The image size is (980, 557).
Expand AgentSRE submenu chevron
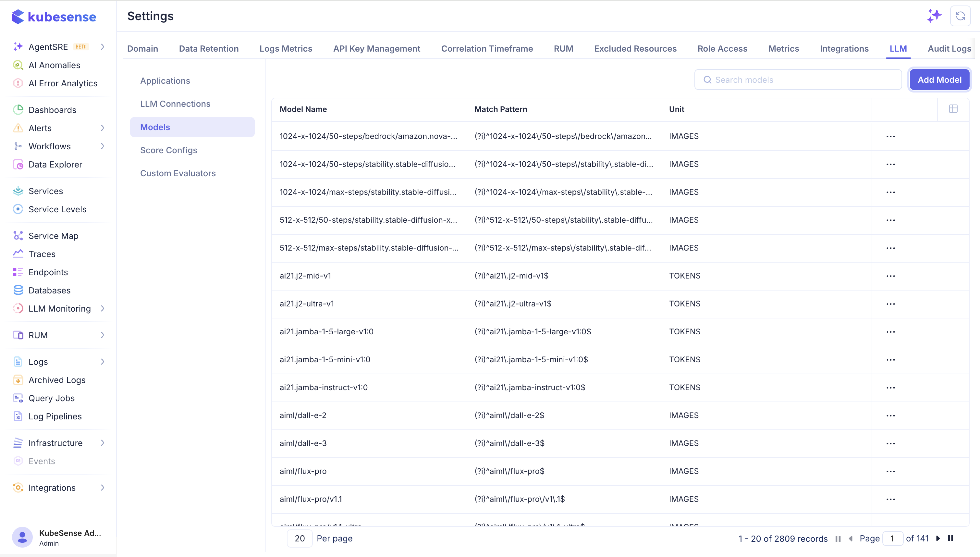[x=103, y=47]
